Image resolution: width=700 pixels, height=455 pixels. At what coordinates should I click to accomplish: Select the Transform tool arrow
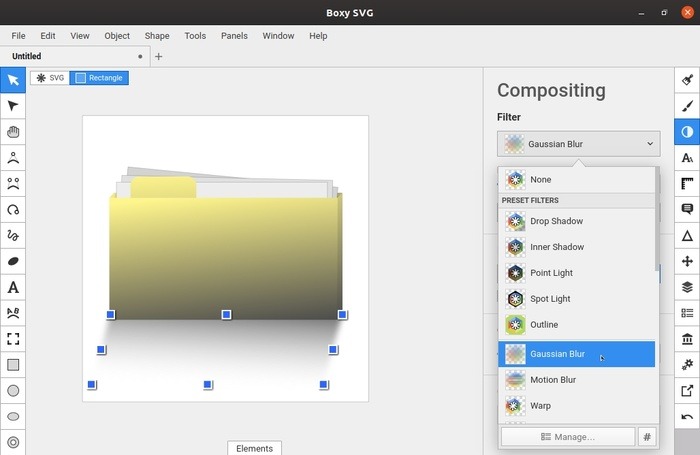tap(13, 80)
